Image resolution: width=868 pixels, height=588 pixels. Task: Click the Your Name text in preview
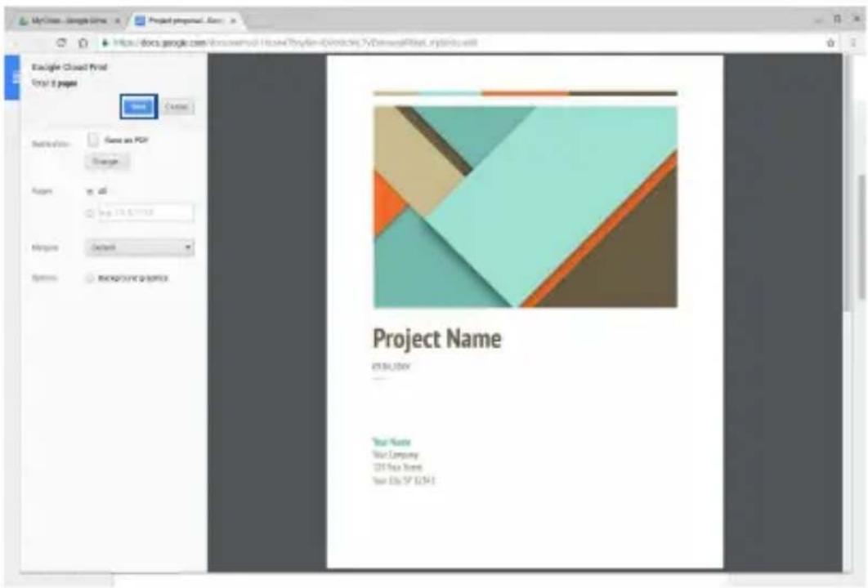391,442
